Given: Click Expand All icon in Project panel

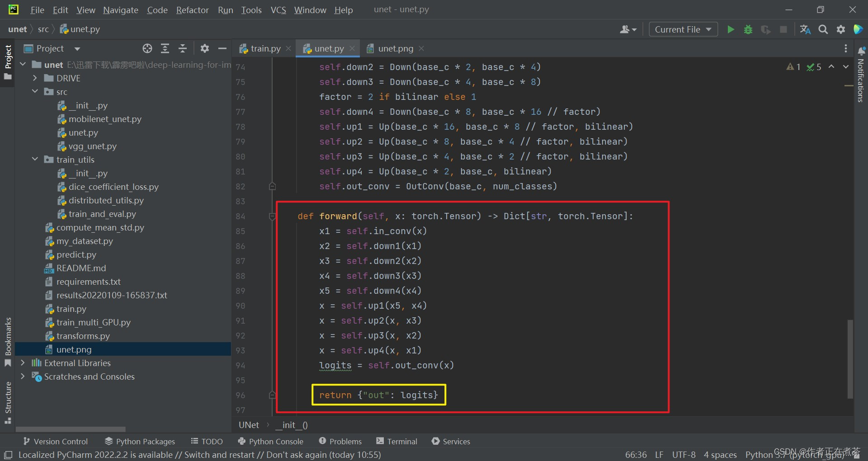Looking at the screenshot, I should click(x=165, y=48).
